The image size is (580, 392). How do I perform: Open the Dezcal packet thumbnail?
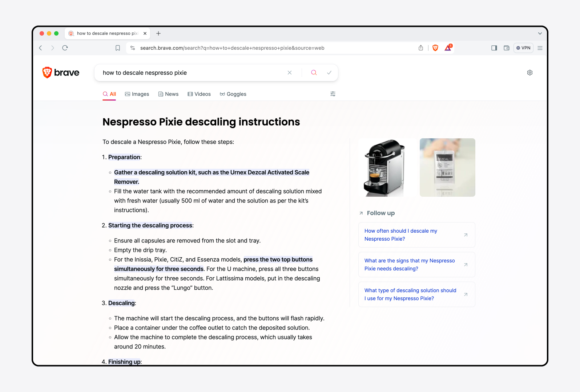[x=447, y=167]
